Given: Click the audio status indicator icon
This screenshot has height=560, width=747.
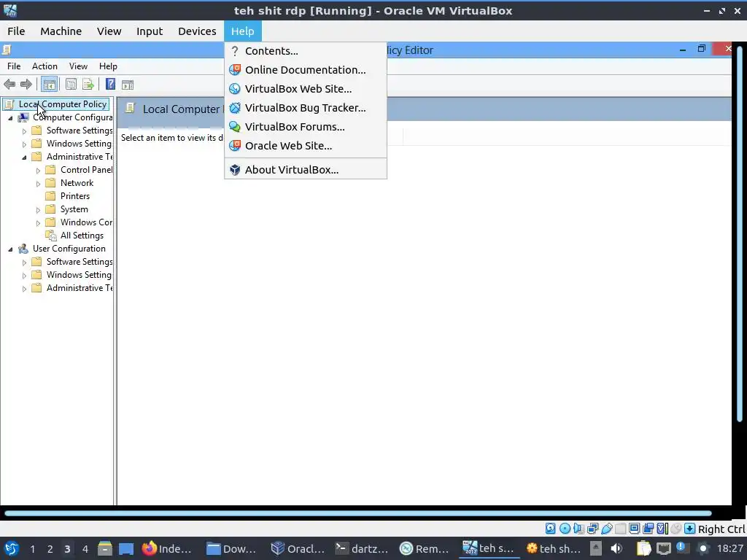Looking at the screenshot, I should click(x=578, y=528).
